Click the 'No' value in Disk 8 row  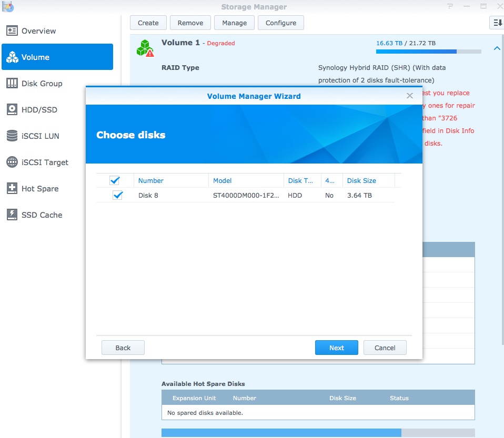point(329,196)
